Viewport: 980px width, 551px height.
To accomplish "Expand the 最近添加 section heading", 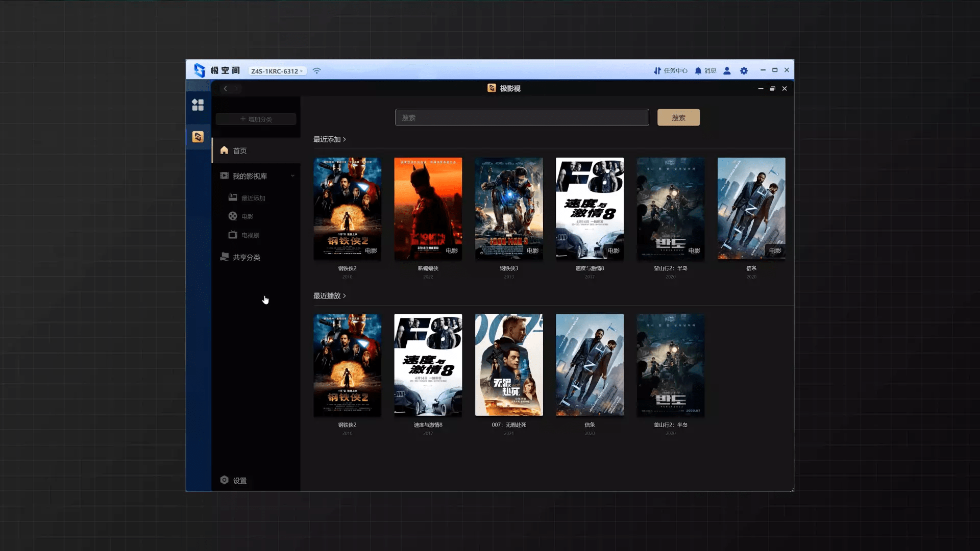I will pyautogui.click(x=330, y=139).
